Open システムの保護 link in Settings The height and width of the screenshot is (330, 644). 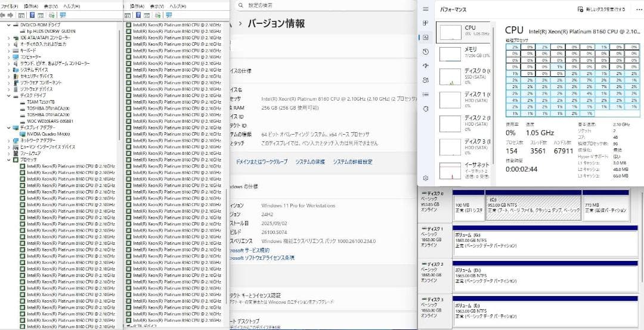310,161
